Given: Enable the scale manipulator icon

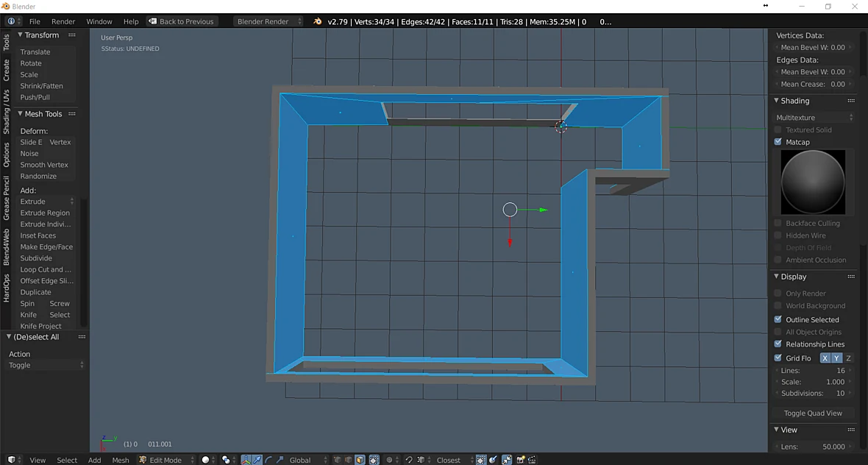Looking at the screenshot, I should click(x=280, y=459).
